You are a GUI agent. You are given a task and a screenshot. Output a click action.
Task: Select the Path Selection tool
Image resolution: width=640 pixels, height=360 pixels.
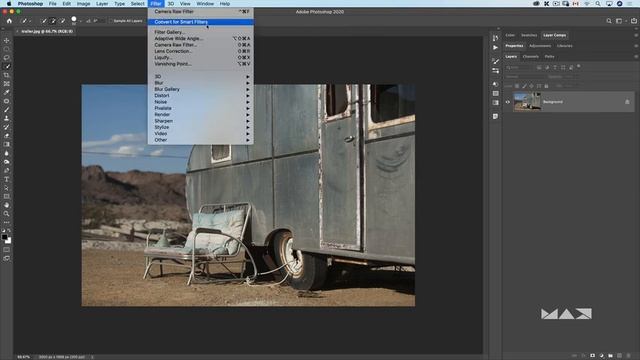click(x=7, y=188)
